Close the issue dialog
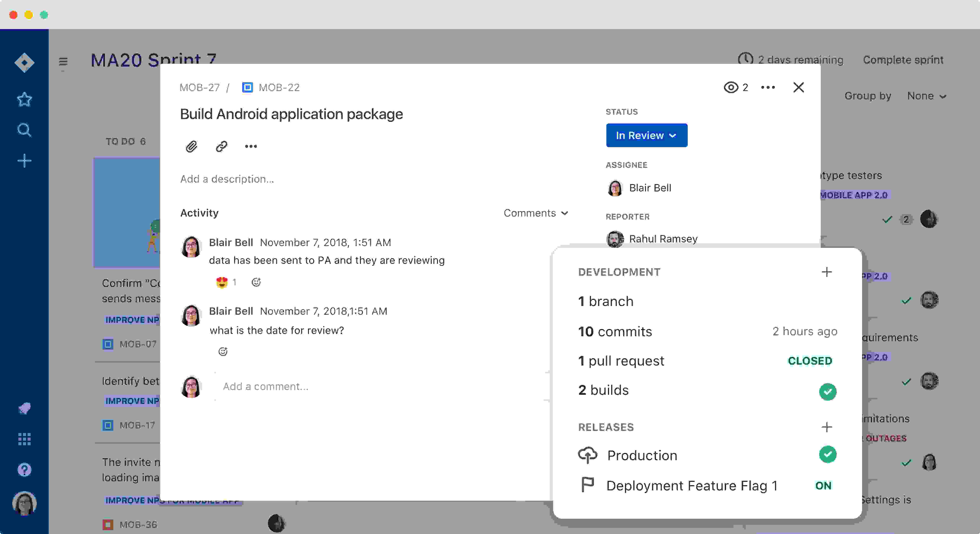The image size is (980, 534). coord(799,87)
